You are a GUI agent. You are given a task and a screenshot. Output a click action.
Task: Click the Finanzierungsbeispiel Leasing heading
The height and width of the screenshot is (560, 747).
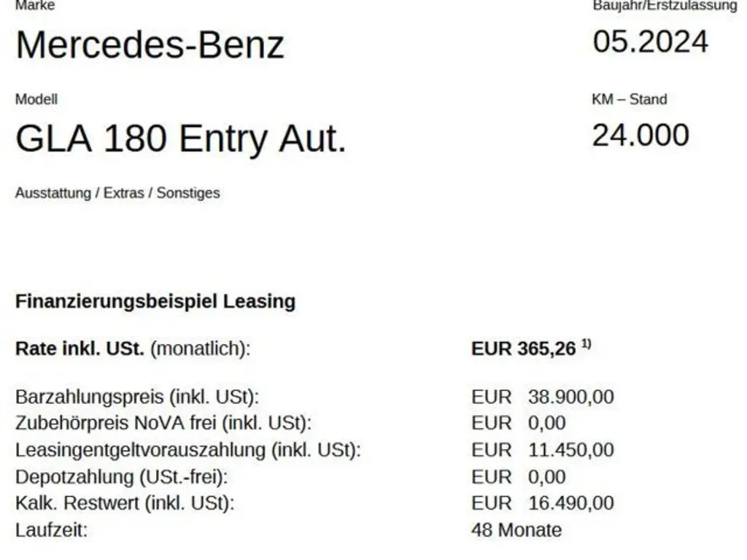coord(155,301)
